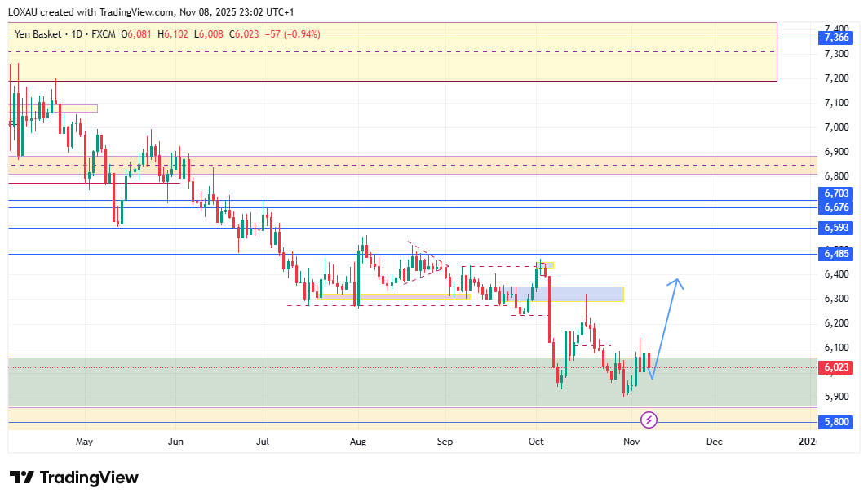Click the 5,800 price level label

pyautogui.click(x=836, y=422)
